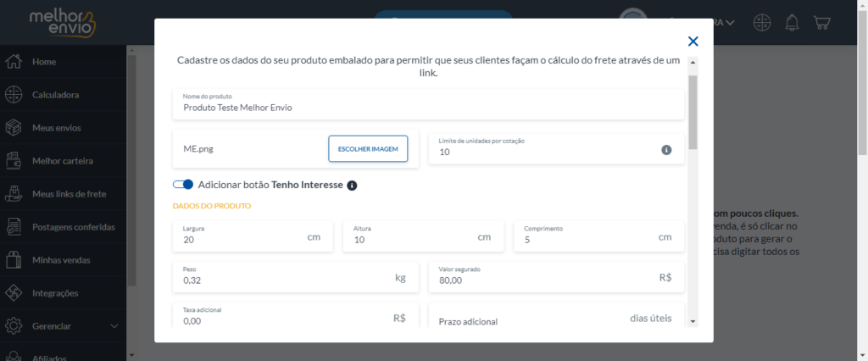Screen dimensions: 868x361
Task: Open Home menu item
Action: [x=63, y=62]
